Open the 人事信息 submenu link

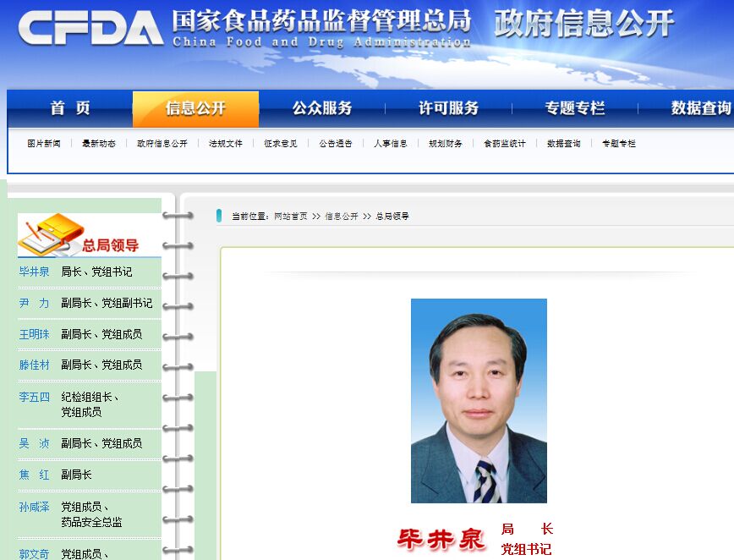coord(391,144)
